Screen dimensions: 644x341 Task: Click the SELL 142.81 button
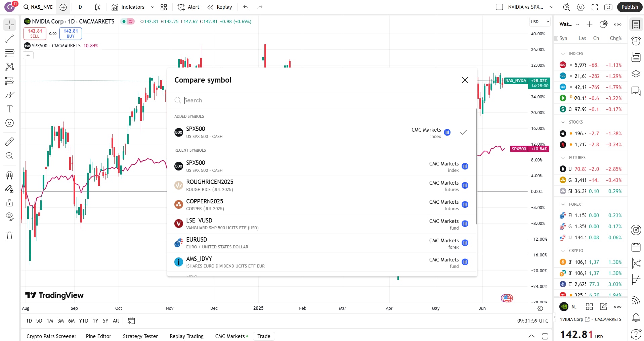coord(35,33)
